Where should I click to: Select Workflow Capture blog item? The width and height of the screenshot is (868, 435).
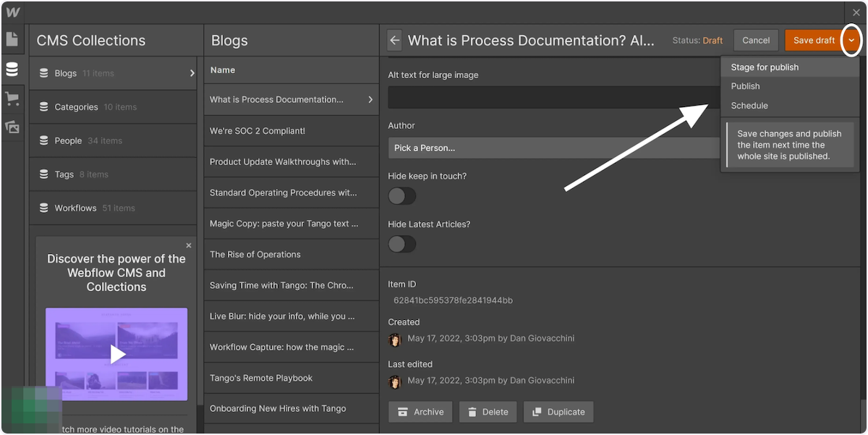292,347
